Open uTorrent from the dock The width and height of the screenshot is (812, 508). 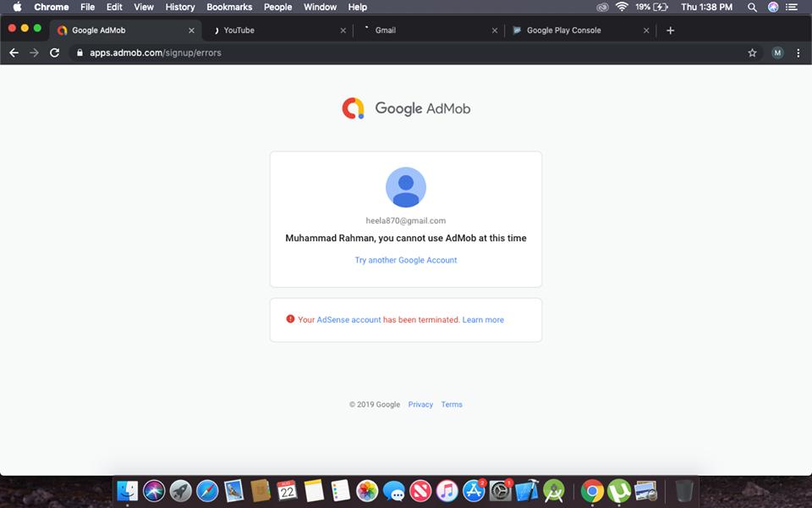coord(619,490)
